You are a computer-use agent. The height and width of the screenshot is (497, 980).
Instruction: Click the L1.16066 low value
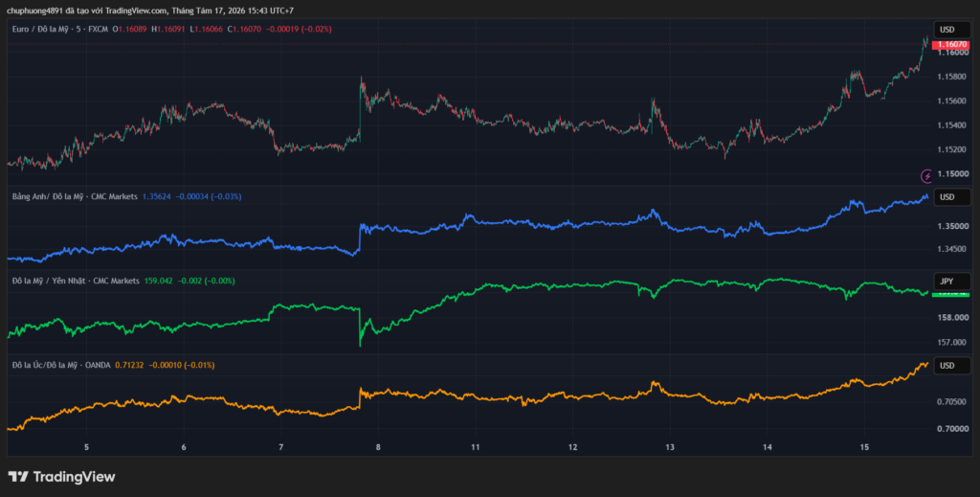(208, 29)
